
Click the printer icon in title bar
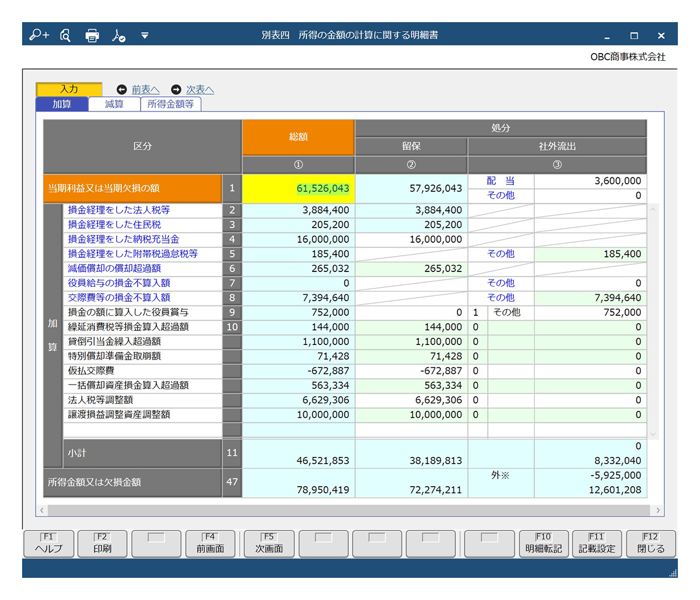click(92, 36)
